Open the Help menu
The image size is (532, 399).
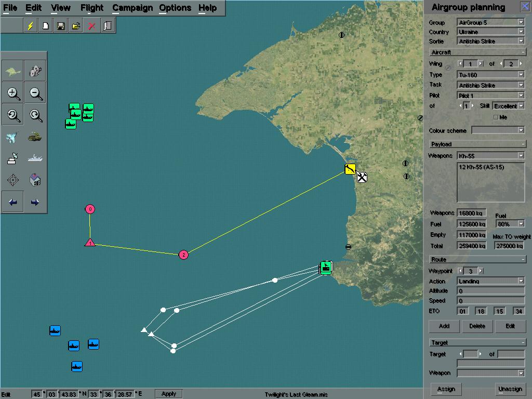click(208, 8)
